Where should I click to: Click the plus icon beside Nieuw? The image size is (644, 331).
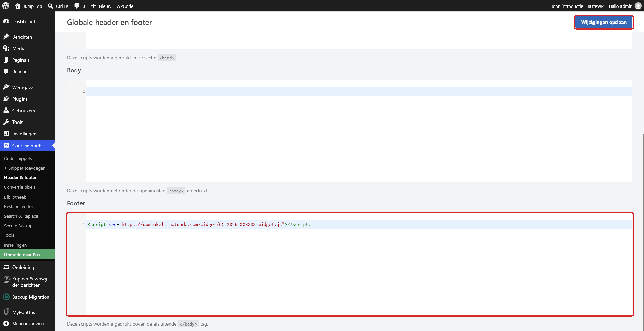[x=93, y=6]
